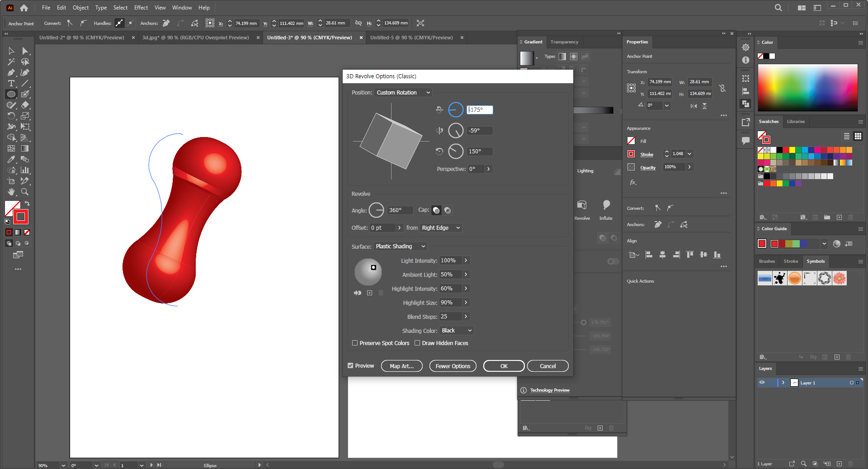This screenshot has height=469, width=868.
Task: Click the Home icon in the top bar
Action: click(x=24, y=8)
